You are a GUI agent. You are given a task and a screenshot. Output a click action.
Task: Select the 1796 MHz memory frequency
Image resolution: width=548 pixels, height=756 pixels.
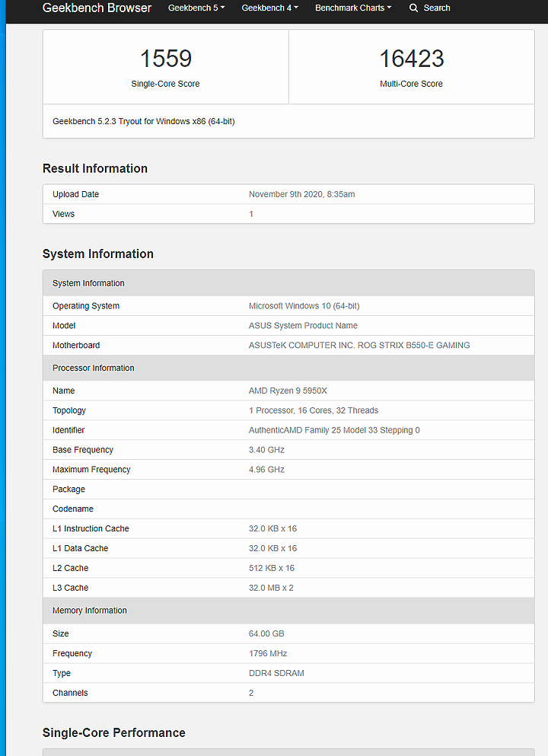click(x=268, y=654)
